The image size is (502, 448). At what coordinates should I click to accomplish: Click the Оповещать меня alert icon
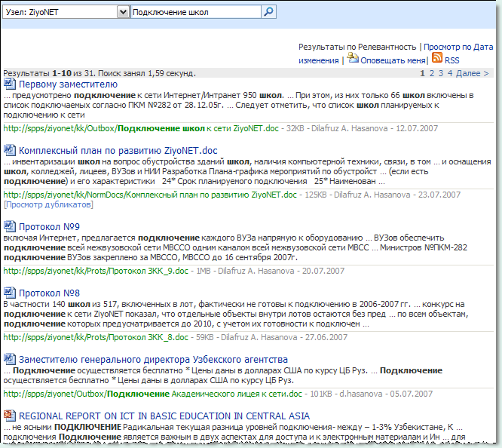353,58
